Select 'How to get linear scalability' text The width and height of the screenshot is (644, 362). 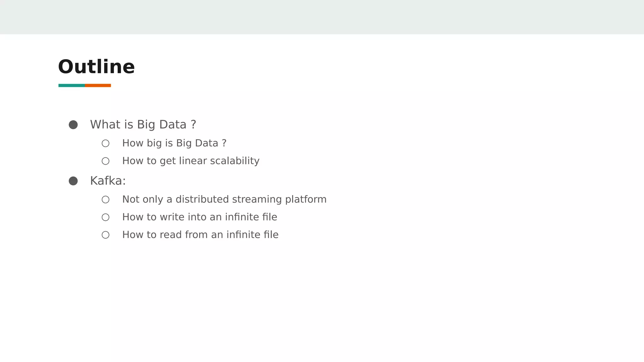(191, 161)
